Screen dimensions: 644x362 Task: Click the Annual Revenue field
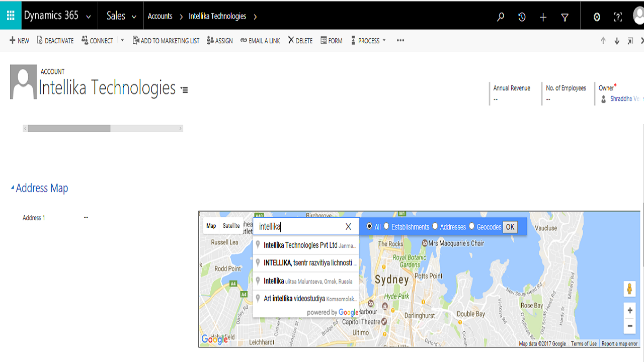click(512, 94)
